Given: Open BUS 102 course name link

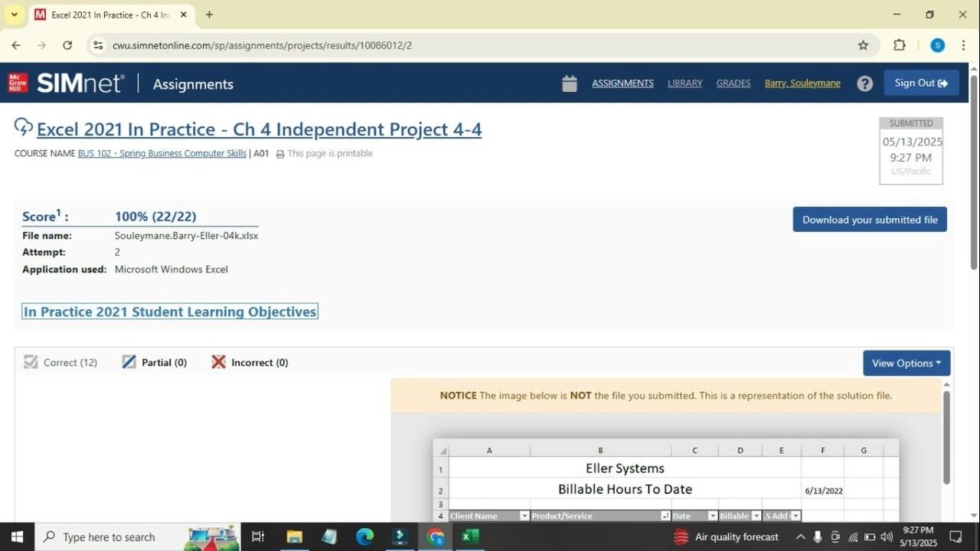Looking at the screenshot, I should pos(162,154).
